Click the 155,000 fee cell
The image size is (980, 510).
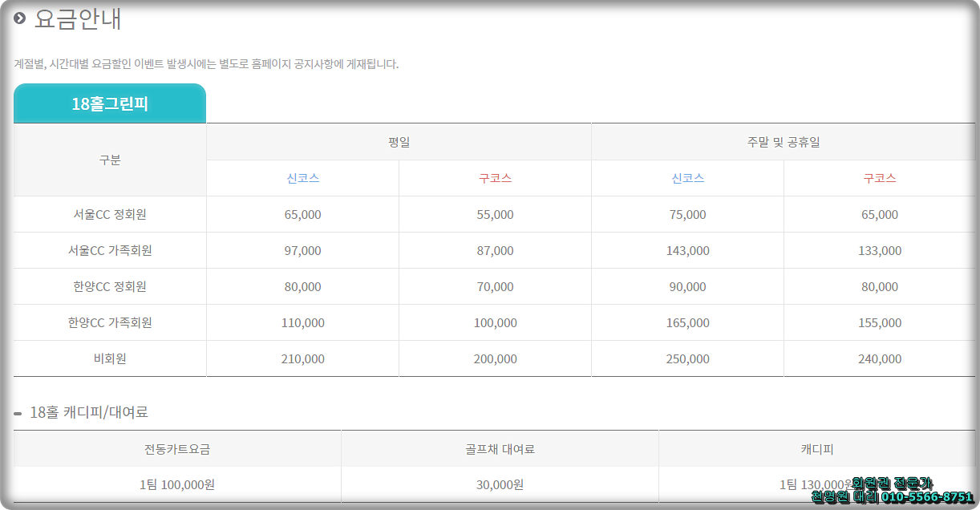880,322
